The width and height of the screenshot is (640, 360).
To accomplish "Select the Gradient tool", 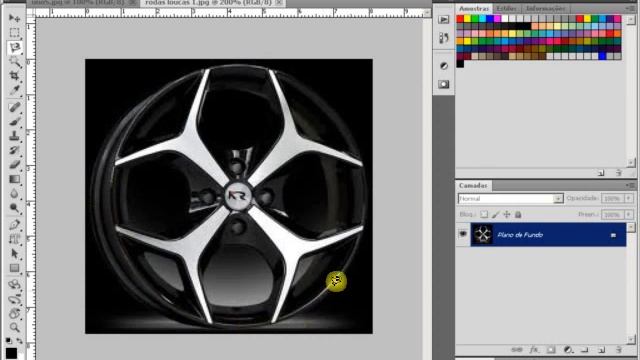I will pyautogui.click(x=14, y=179).
